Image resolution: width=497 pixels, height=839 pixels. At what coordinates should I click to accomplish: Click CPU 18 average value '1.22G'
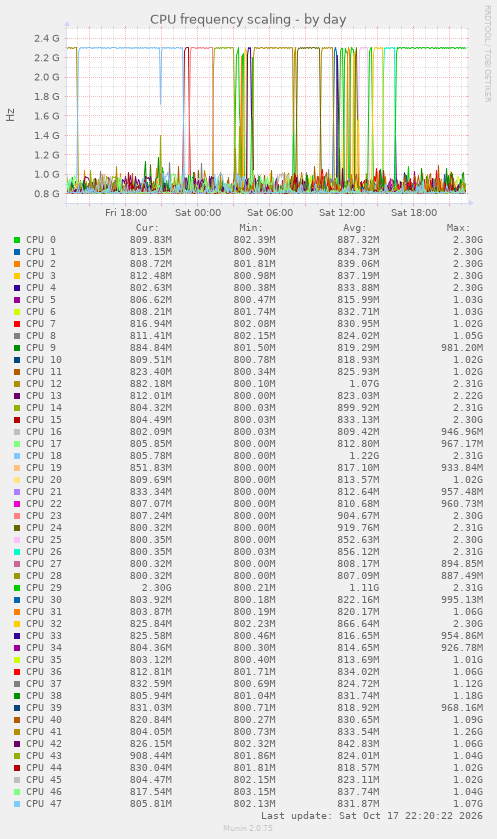[364, 456]
